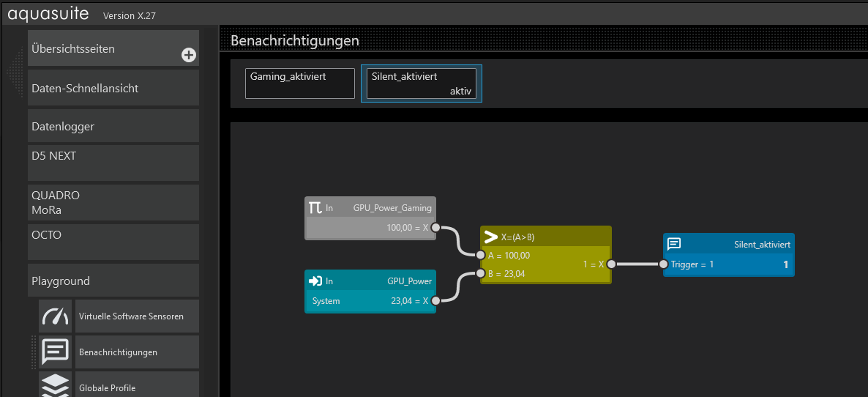868x397 pixels.
Task: Click the layers icon for Globale Profile
Action: [56, 385]
